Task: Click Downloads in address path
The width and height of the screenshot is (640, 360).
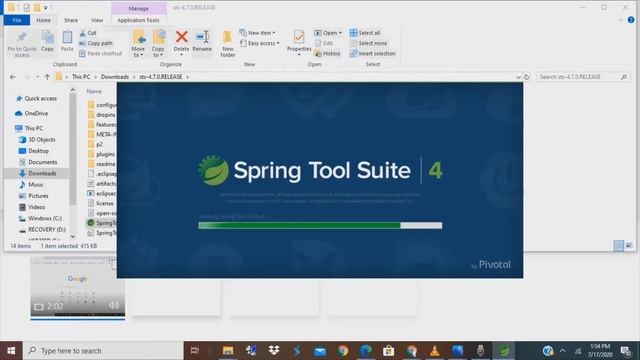Action: point(115,77)
